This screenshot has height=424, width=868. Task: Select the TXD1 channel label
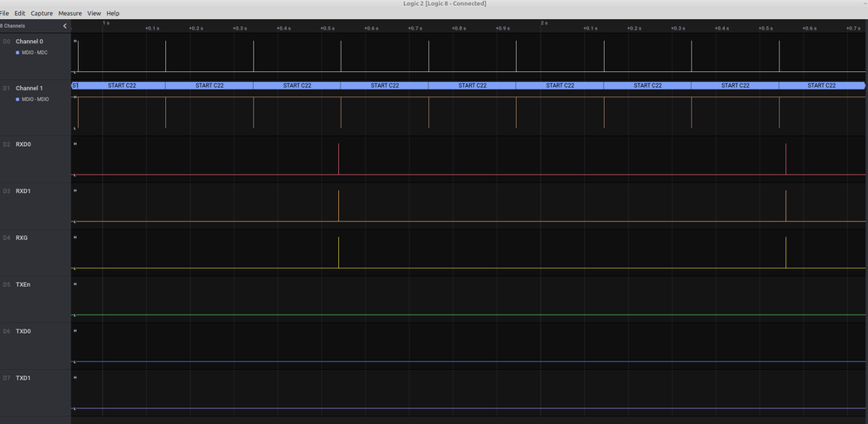click(23, 378)
